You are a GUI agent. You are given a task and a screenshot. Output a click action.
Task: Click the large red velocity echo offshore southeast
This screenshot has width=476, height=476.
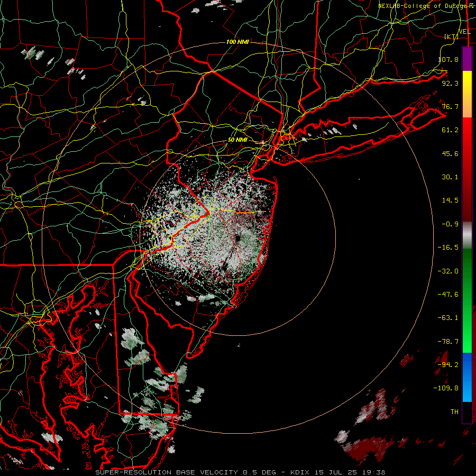coord(369,448)
